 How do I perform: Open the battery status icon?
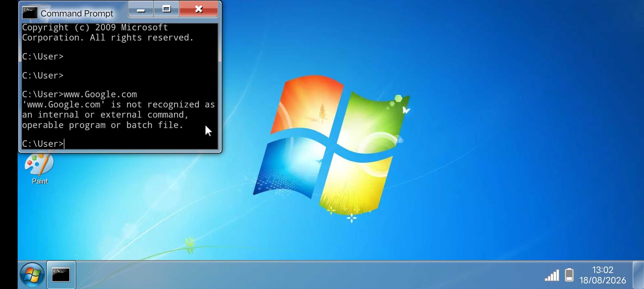tap(569, 275)
